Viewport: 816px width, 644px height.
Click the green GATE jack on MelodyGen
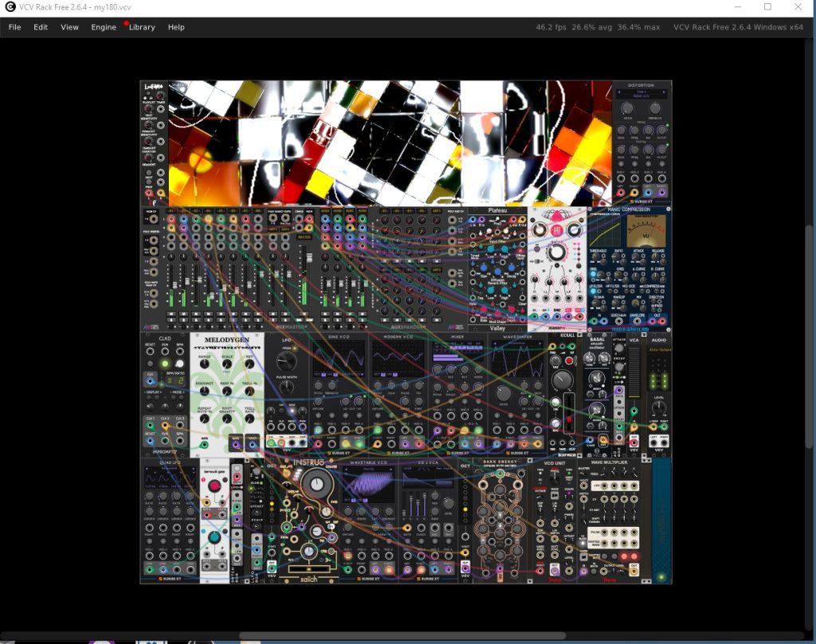(x=204, y=444)
